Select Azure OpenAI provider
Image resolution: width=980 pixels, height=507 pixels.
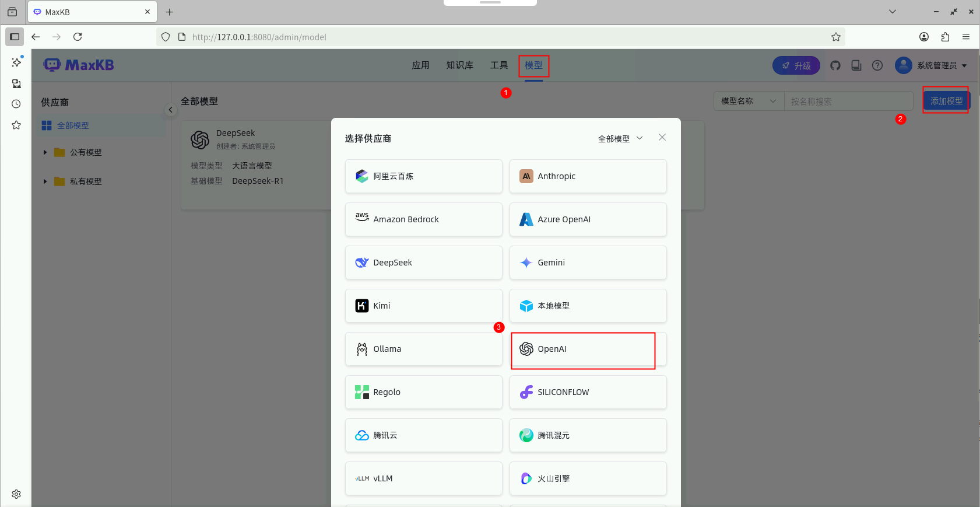(588, 219)
